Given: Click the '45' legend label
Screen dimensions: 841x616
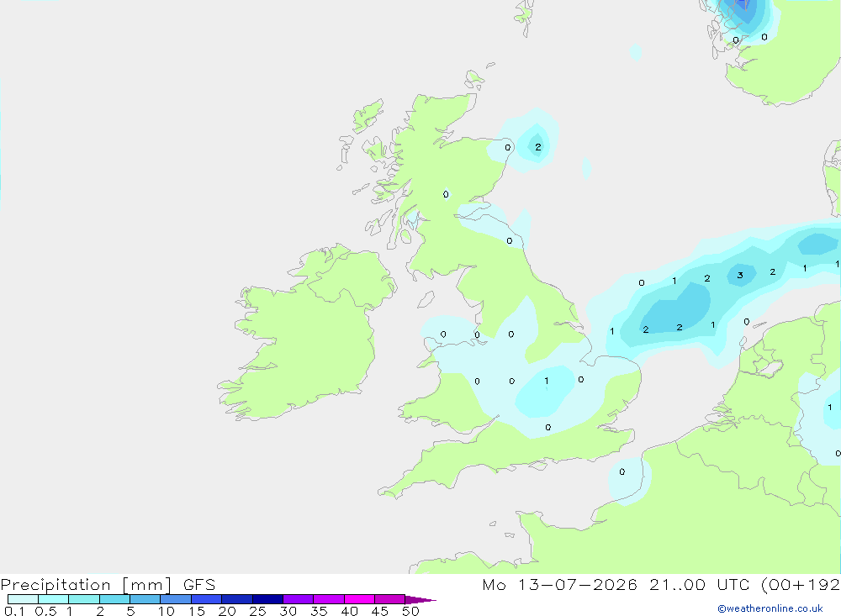Looking at the screenshot, I should 380,611.
